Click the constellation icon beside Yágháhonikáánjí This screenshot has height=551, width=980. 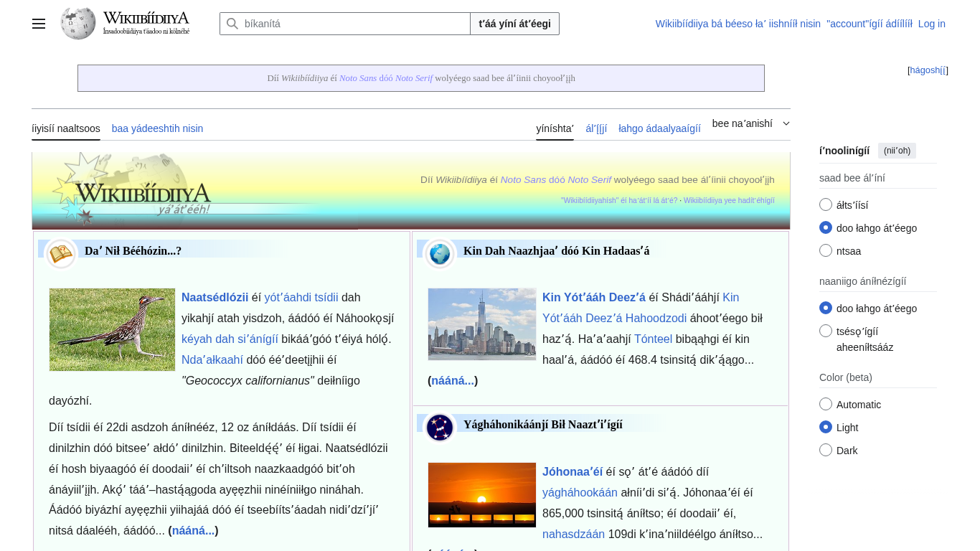(440, 428)
